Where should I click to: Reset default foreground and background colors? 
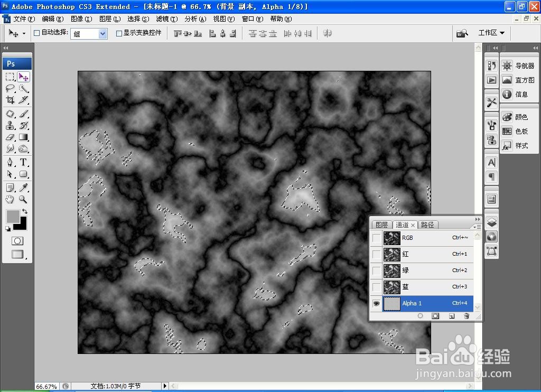point(7,228)
